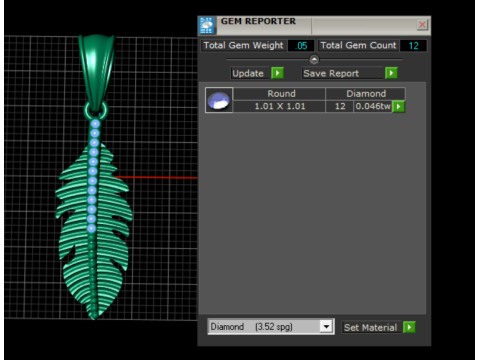Click the green arrow beside 0.046tw
The width and height of the screenshot is (480, 360).
coord(398,107)
